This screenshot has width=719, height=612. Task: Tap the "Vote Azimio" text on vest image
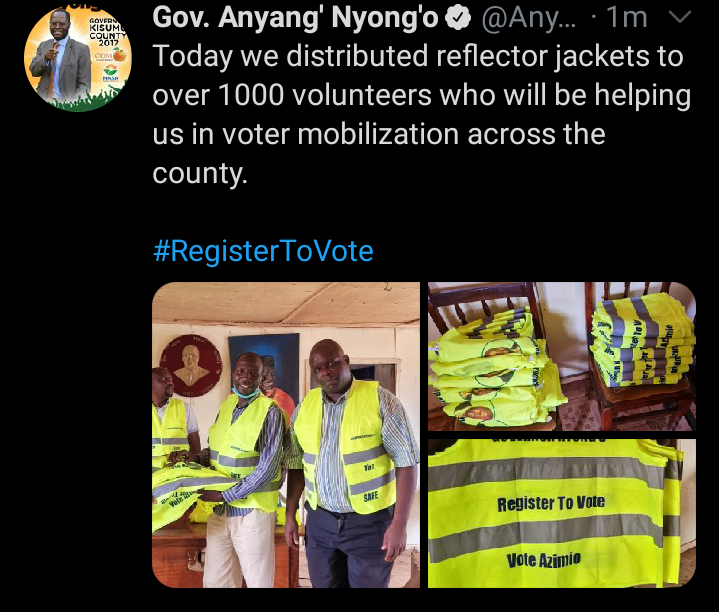543,560
